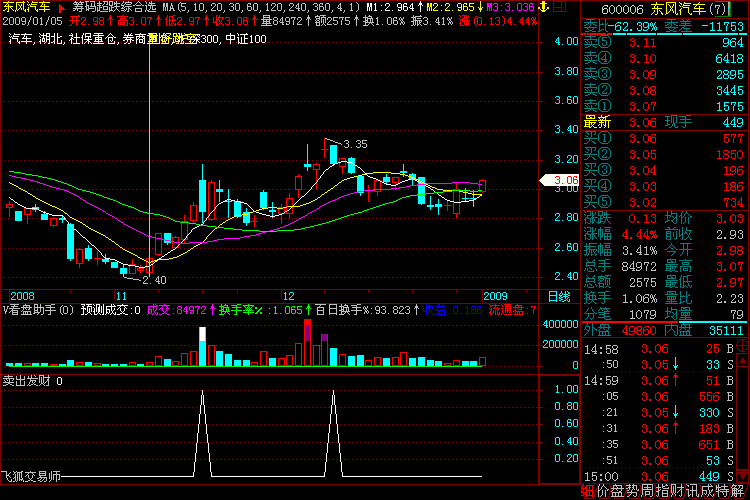Click the 内盘 35111 value
Image resolution: width=750 pixels, height=500 pixels.
pos(726,330)
